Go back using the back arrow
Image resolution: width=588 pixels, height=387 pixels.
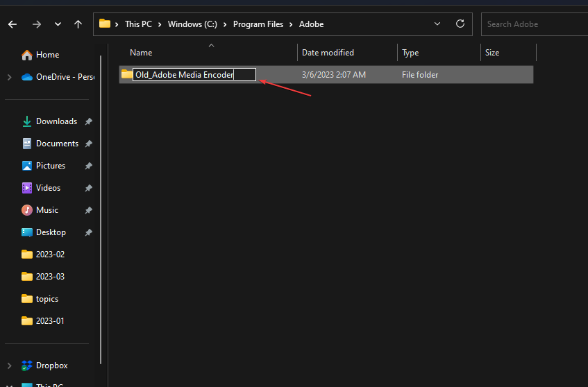pyautogui.click(x=12, y=24)
